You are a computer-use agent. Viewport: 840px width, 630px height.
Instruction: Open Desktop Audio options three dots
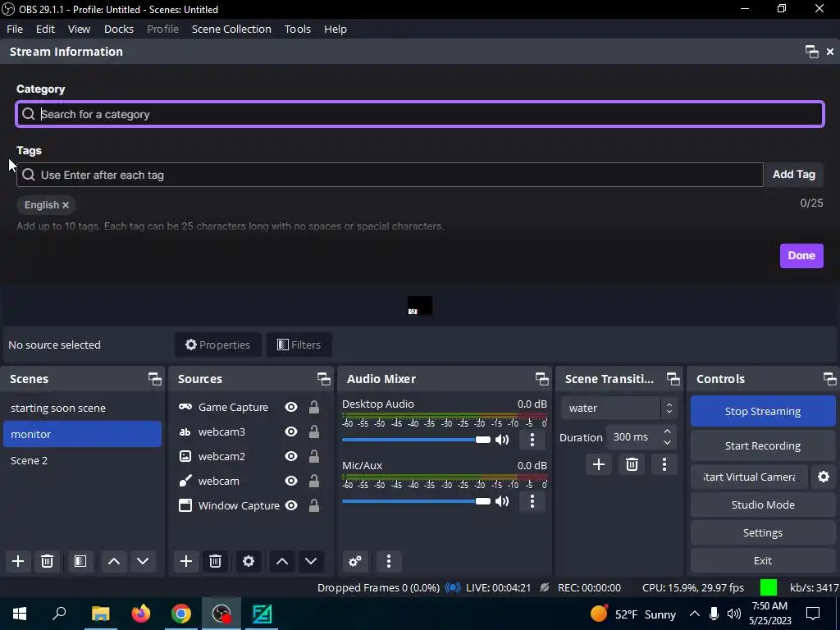coord(532,440)
